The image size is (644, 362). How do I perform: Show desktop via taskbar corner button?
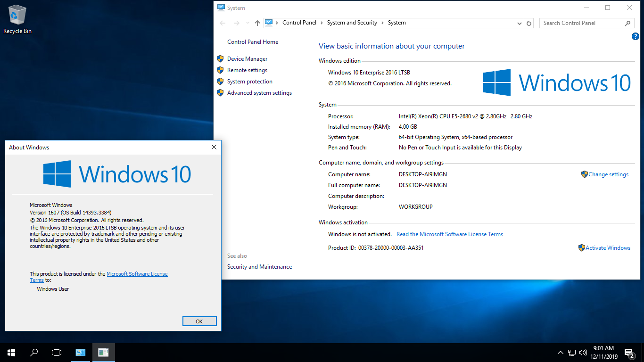pyautogui.click(x=643, y=353)
